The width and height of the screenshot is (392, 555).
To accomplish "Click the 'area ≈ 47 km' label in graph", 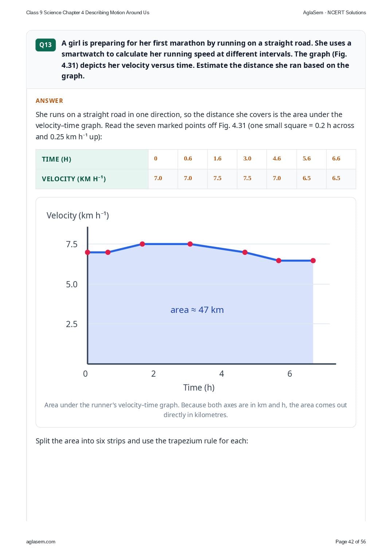I will click(197, 310).
